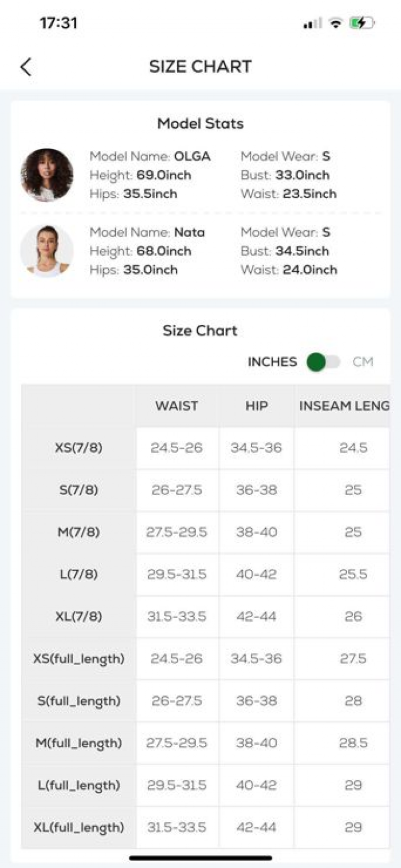Select the CM unit label
Screen dimensions: 401x868
(x=363, y=362)
